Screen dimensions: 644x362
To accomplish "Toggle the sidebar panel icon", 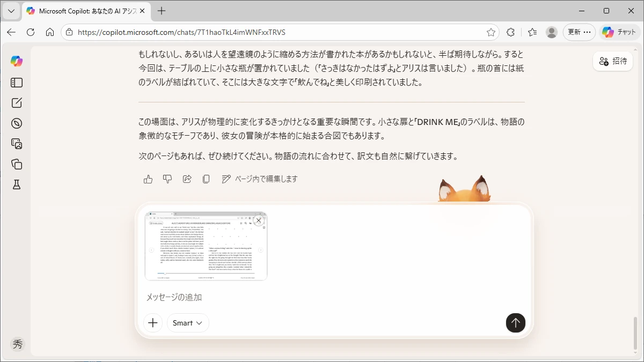I will pyautogui.click(x=17, y=83).
